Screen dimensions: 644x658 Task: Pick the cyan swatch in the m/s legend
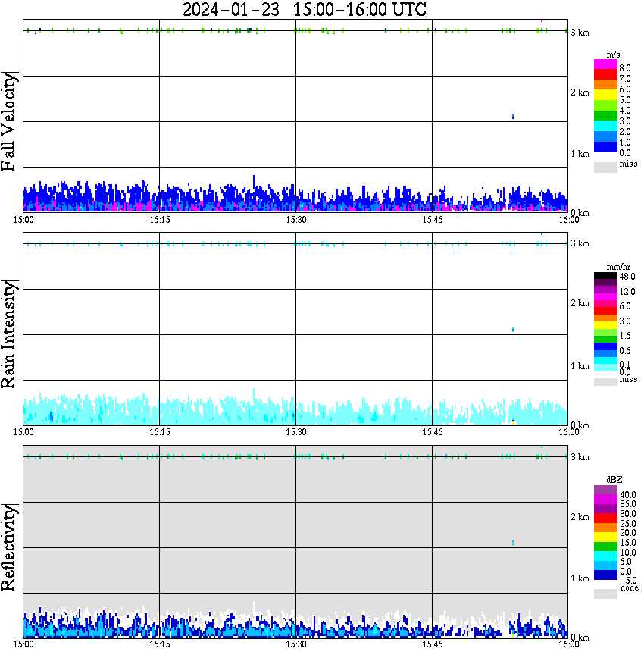pos(605,127)
